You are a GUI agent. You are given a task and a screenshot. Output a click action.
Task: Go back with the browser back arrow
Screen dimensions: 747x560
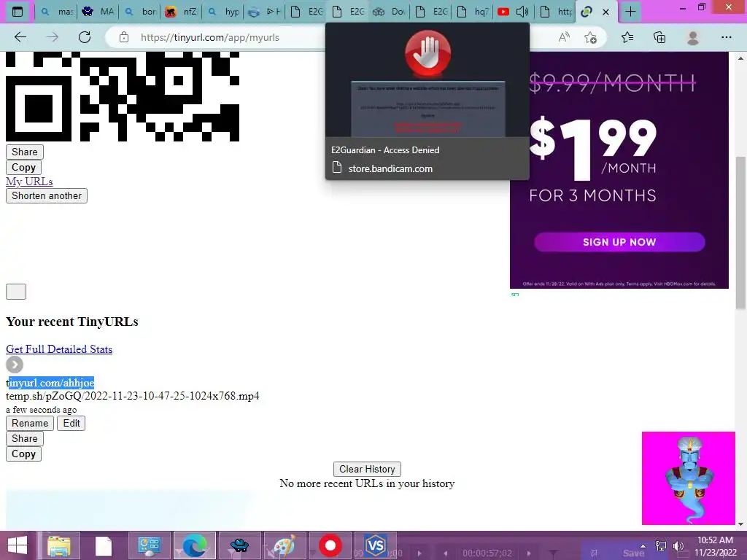[x=20, y=37]
